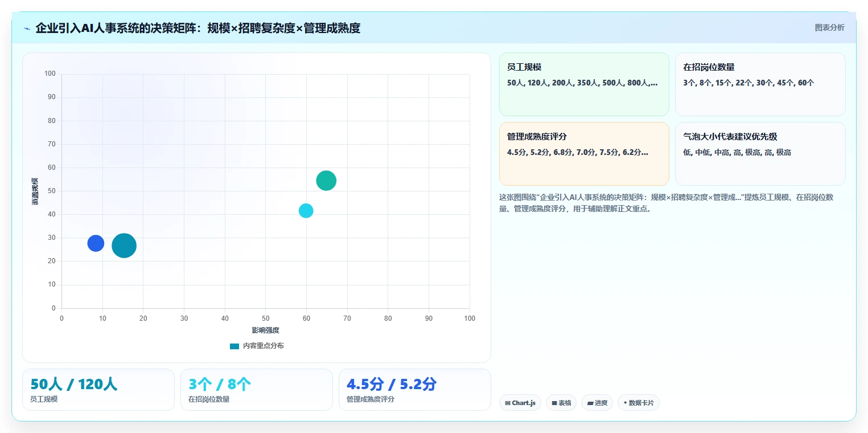Click the 数据卡片 tag
The width and height of the screenshot is (868, 433).
tap(638, 403)
